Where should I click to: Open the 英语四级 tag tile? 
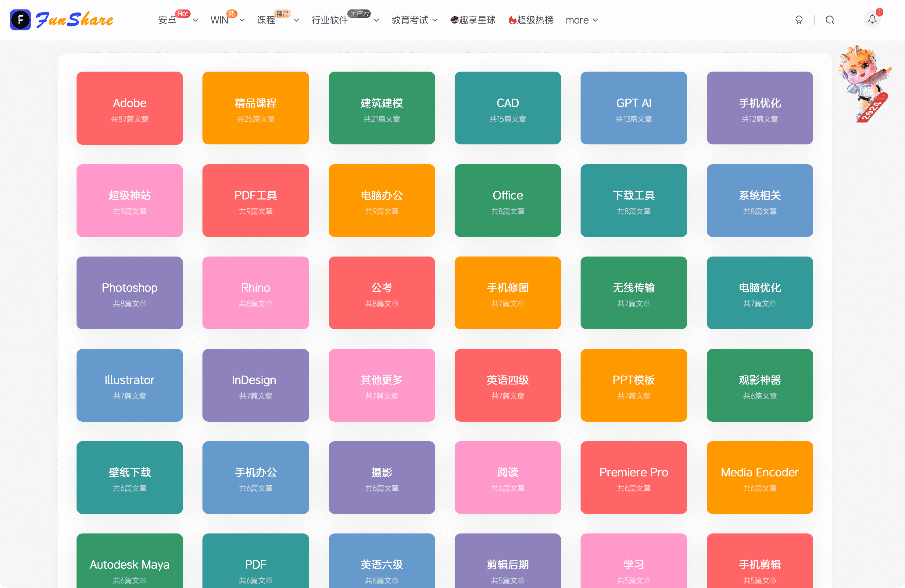pyautogui.click(x=508, y=385)
